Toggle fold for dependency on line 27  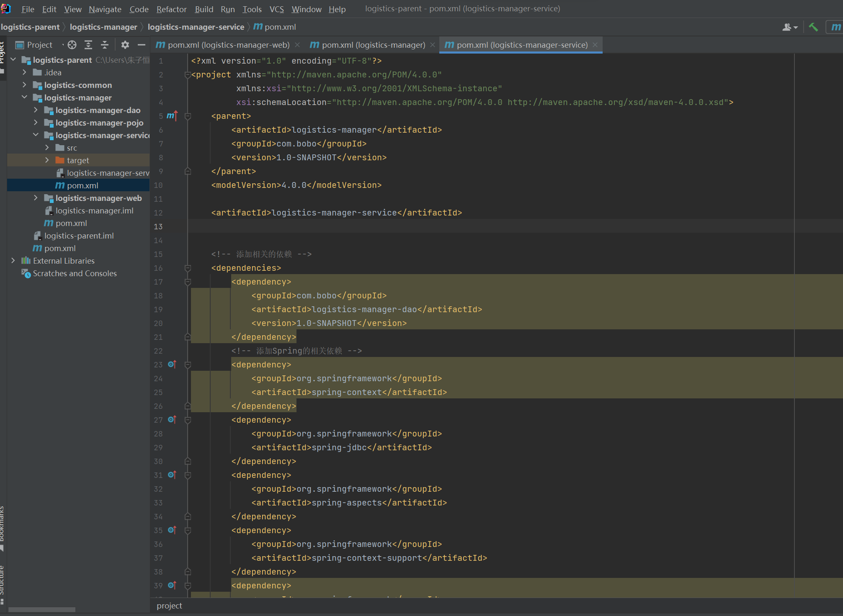188,420
